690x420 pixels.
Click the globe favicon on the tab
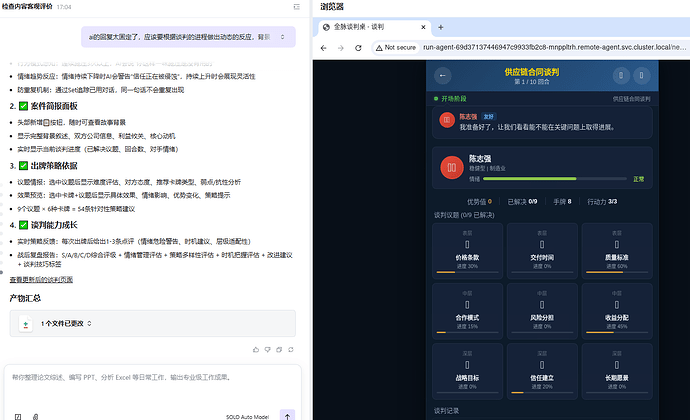click(x=327, y=27)
